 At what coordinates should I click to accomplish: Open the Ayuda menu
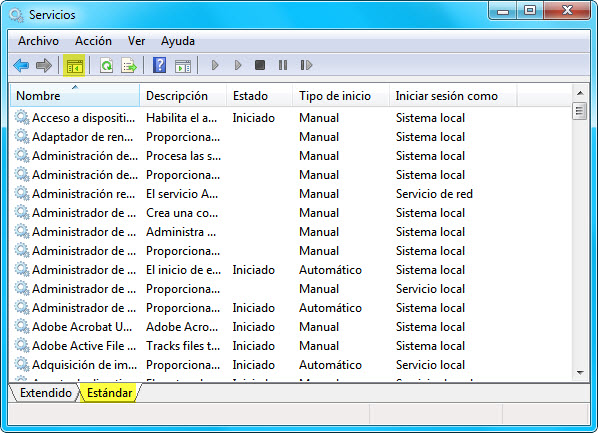coord(177,41)
